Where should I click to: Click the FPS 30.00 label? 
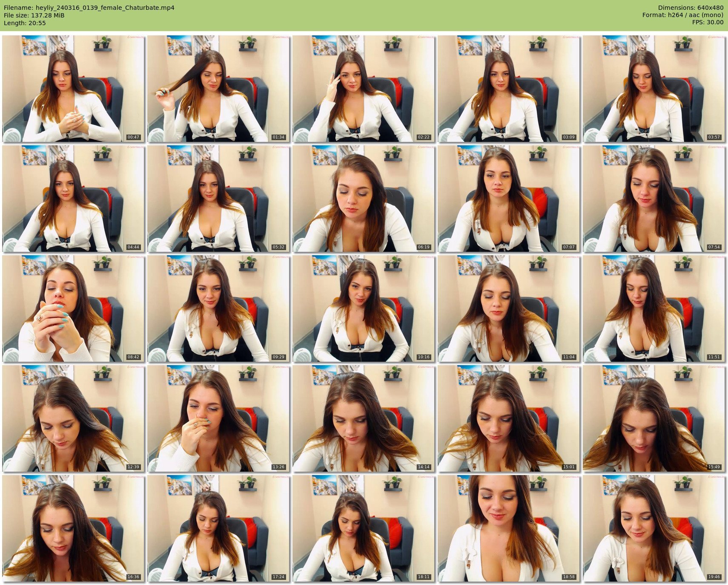click(707, 22)
